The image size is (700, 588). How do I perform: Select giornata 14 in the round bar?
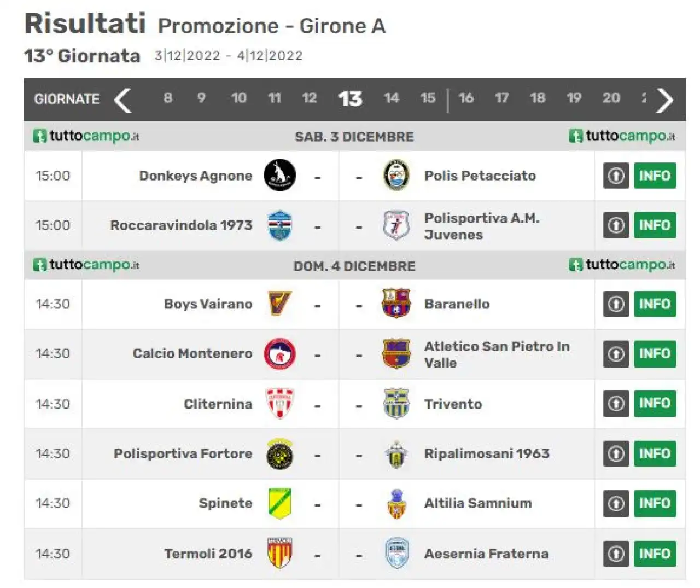pos(391,98)
